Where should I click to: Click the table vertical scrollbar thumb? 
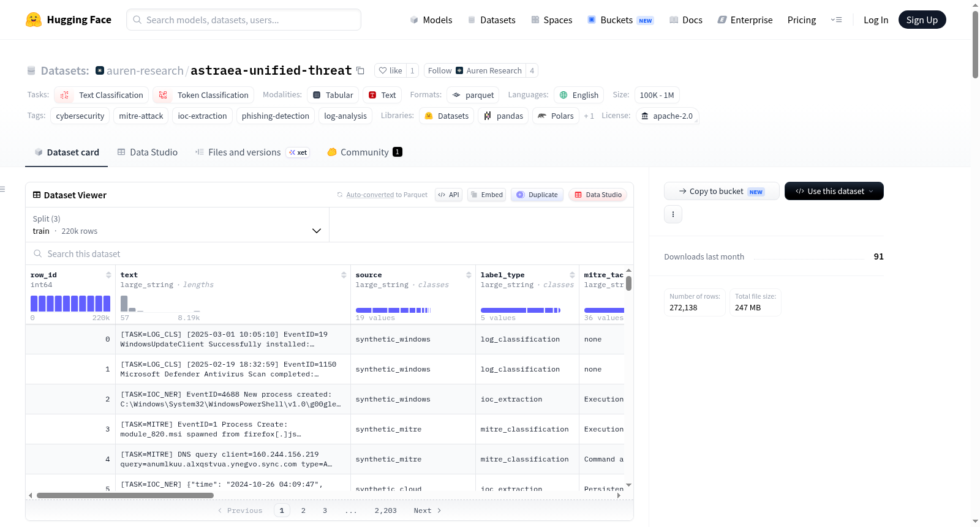tap(628, 283)
